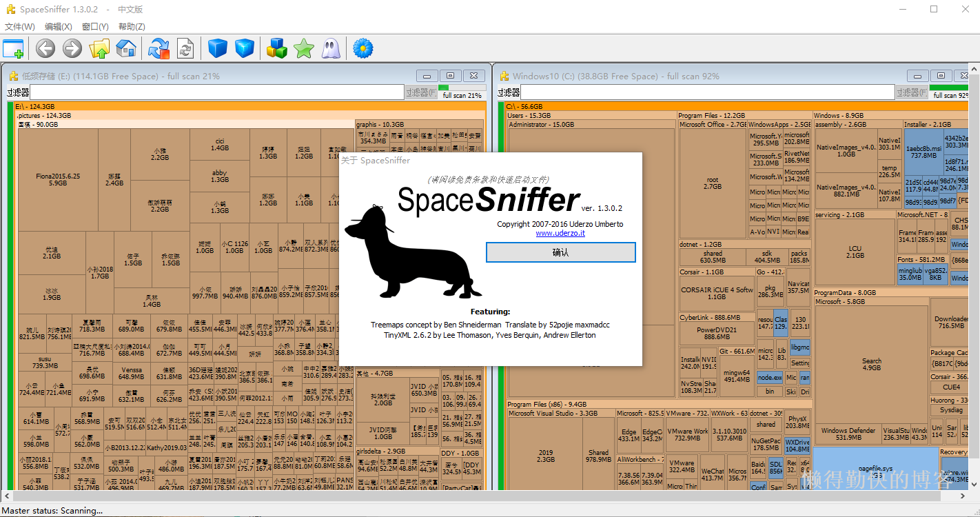Select the pagefile.sys block in treemap
The height and width of the screenshot is (517, 980).
click(875, 469)
